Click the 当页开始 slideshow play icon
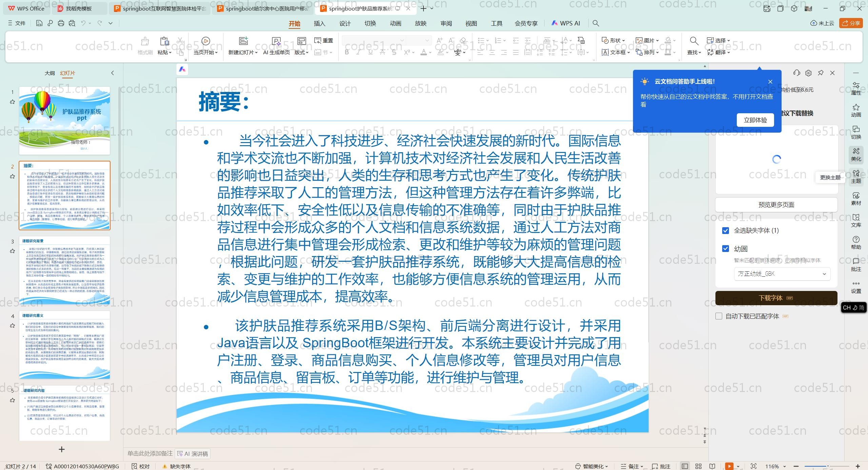The image size is (868, 470). (205, 41)
